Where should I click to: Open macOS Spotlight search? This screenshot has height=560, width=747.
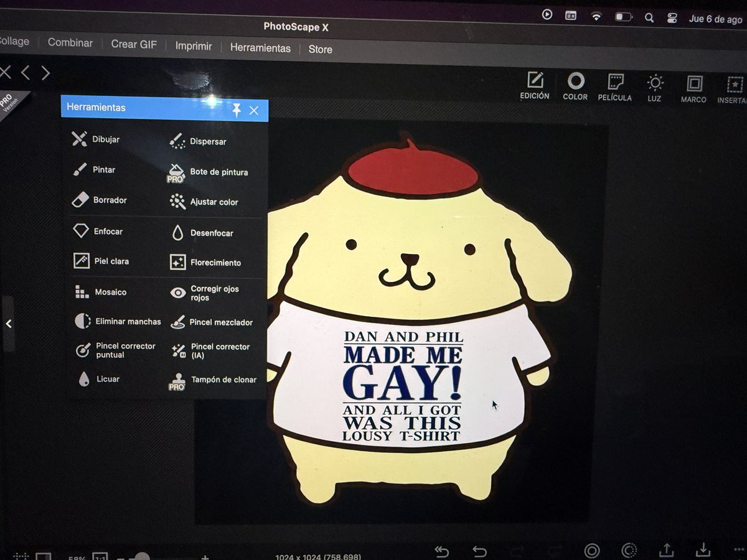tap(649, 17)
